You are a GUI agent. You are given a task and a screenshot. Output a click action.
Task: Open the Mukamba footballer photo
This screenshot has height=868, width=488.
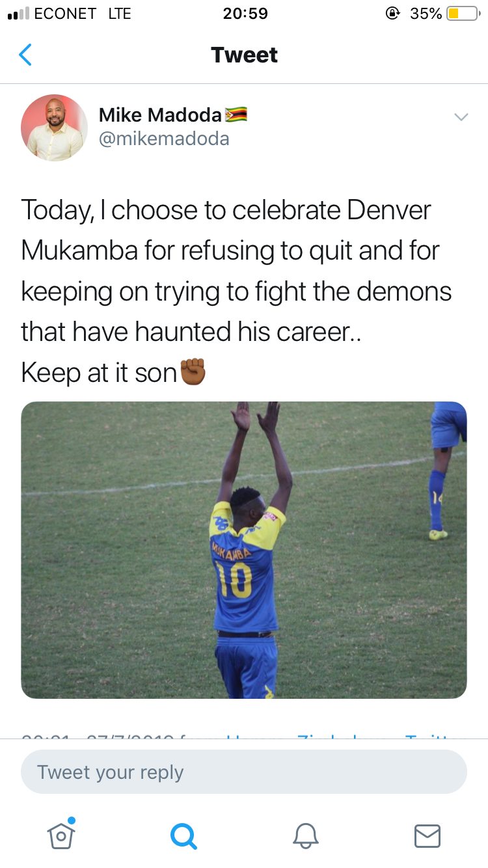[x=244, y=550]
